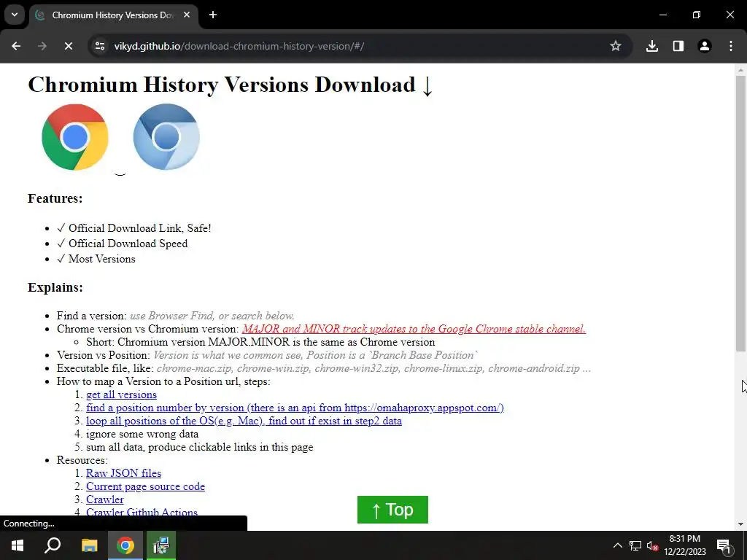This screenshot has width=747, height=560.
Task: Open the Chrome downloads icon
Action: tap(652, 46)
